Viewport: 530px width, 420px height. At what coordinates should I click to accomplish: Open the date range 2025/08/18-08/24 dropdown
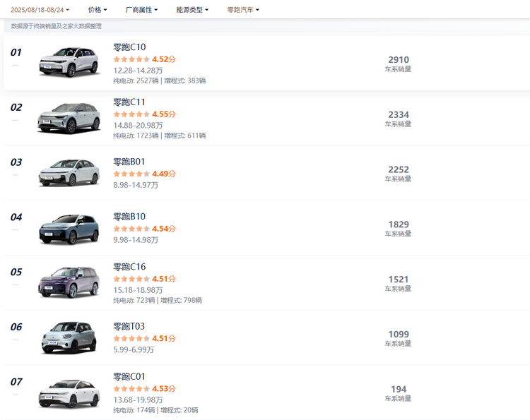40,10
